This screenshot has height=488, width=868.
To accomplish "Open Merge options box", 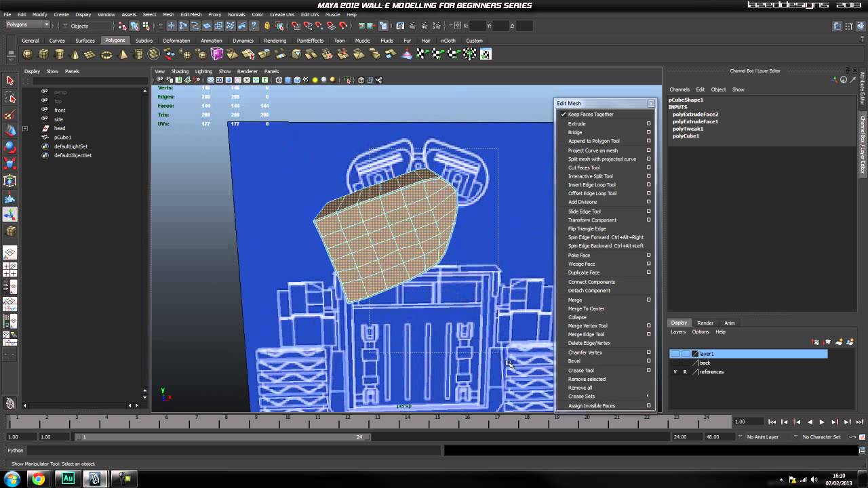I will [x=649, y=300].
